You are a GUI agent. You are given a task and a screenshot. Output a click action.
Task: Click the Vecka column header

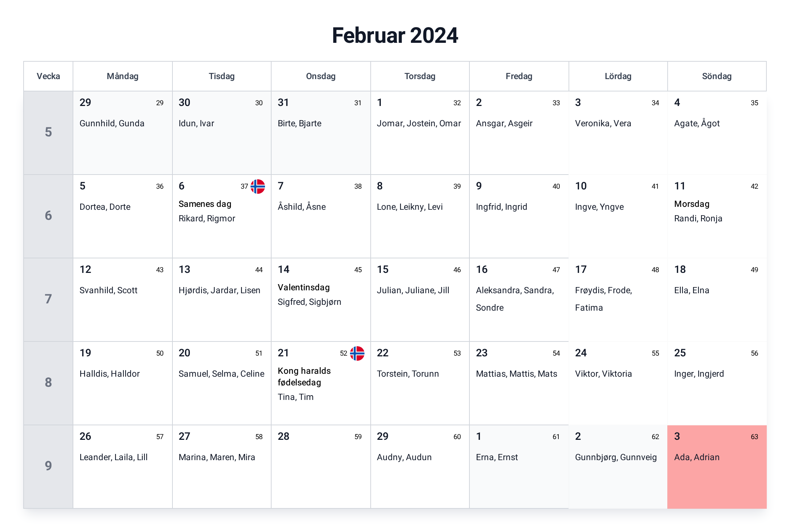coord(48,76)
